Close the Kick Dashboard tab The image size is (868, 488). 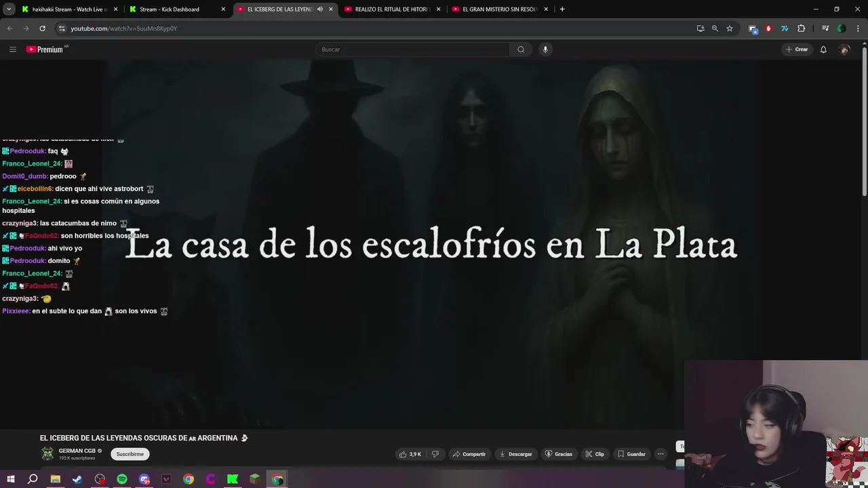(x=223, y=9)
